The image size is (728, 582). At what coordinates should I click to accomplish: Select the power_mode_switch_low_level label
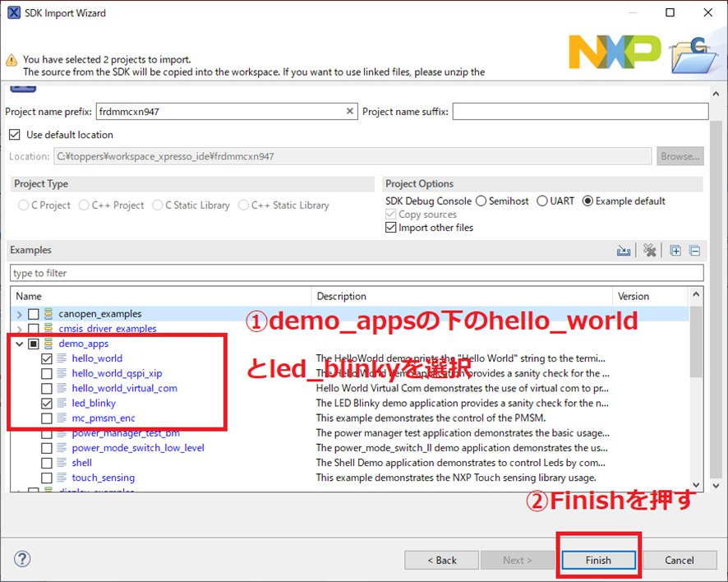point(138,448)
